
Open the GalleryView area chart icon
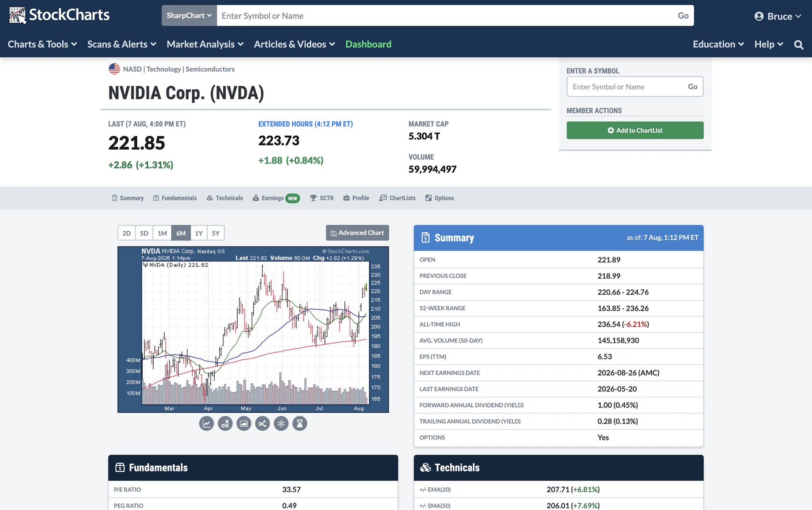[x=244, y=423]
